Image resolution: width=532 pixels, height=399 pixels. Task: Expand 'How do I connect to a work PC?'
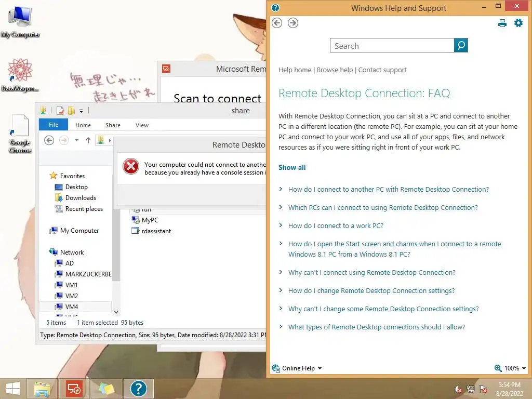tap(336, 225)
